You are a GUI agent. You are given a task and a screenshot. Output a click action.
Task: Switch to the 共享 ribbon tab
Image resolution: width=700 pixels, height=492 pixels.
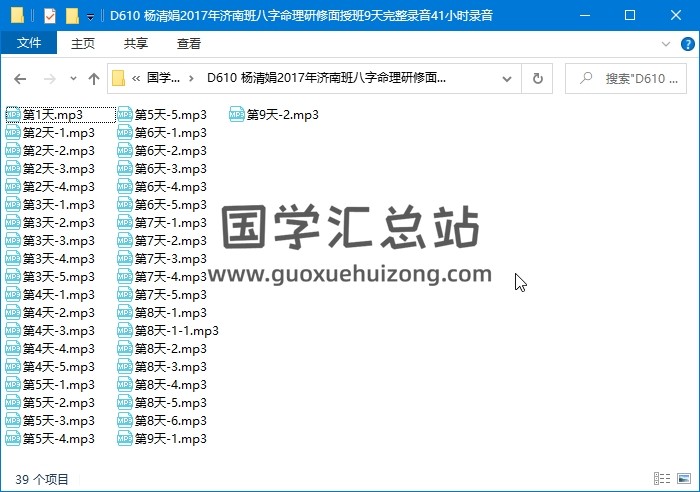(136, 43)
